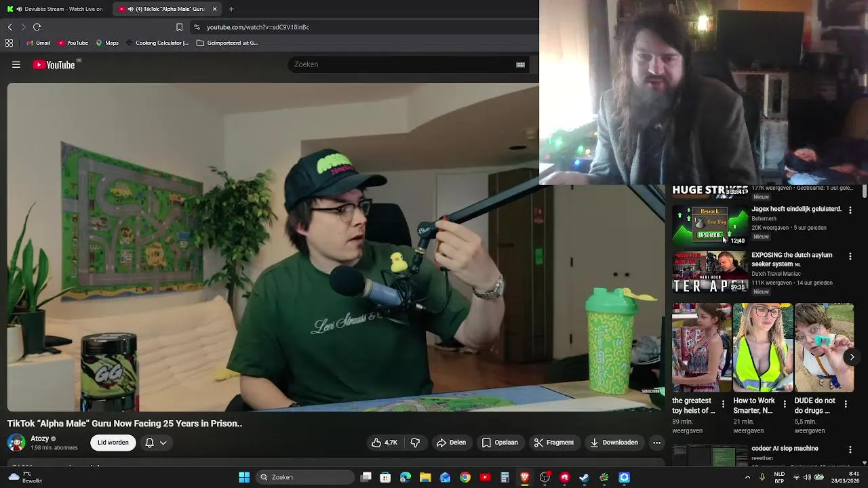
Task: Close the TikTok 'Alpha Male' Guru tab
Action: 215,9
